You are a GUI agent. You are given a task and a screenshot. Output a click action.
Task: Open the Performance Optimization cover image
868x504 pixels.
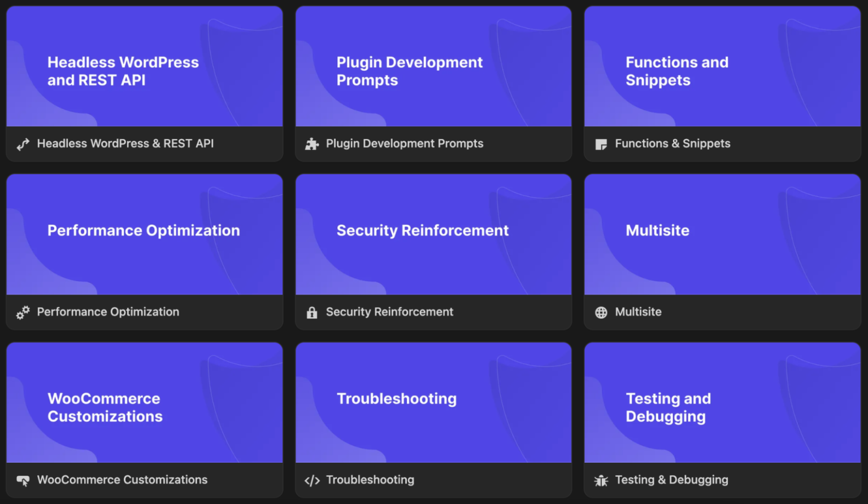pyautogui.click(x=145, y=234)
